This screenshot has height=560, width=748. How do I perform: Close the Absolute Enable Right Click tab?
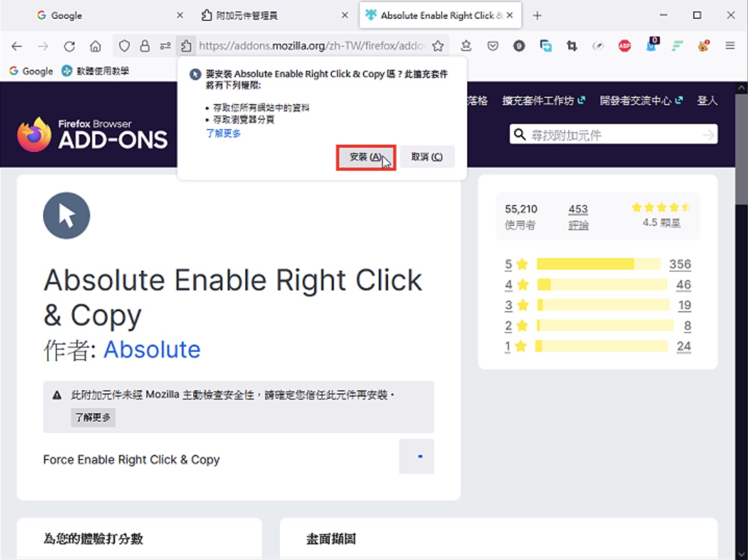pos(510,15)
